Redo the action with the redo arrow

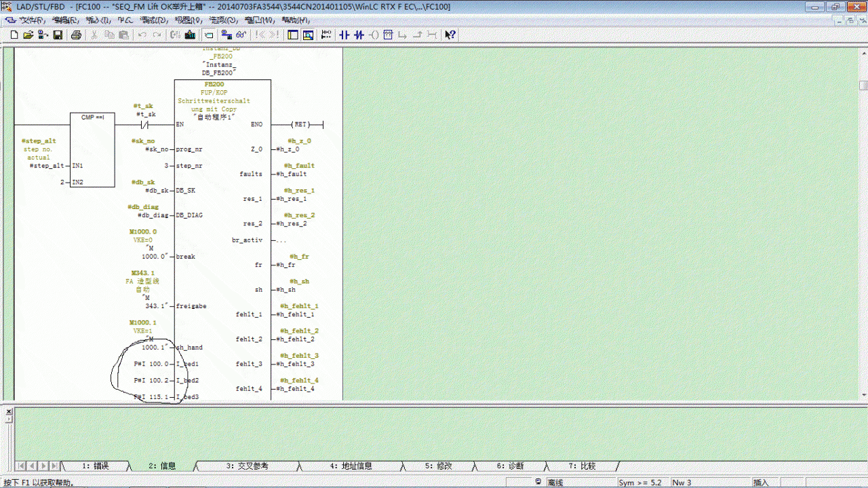tap(157, 35)
